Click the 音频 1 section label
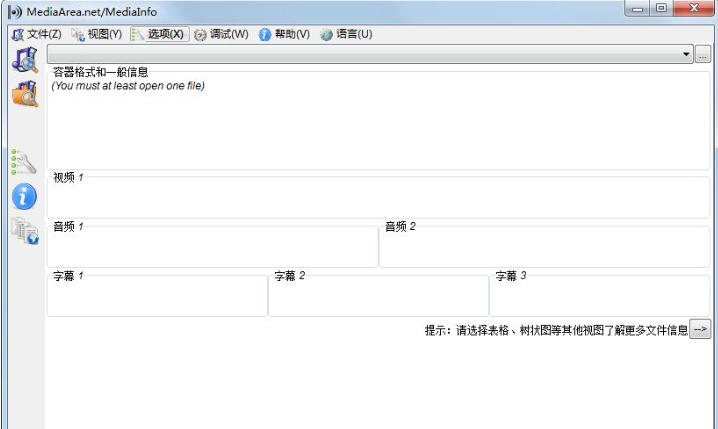 click(x=68, y=226)
